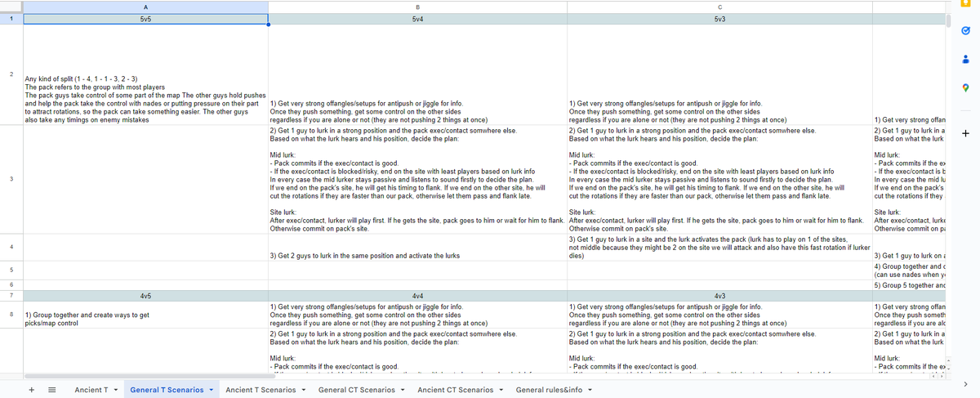The image size is (980, 398).
Task: Select row 4 header
Action: click(11, 247)
